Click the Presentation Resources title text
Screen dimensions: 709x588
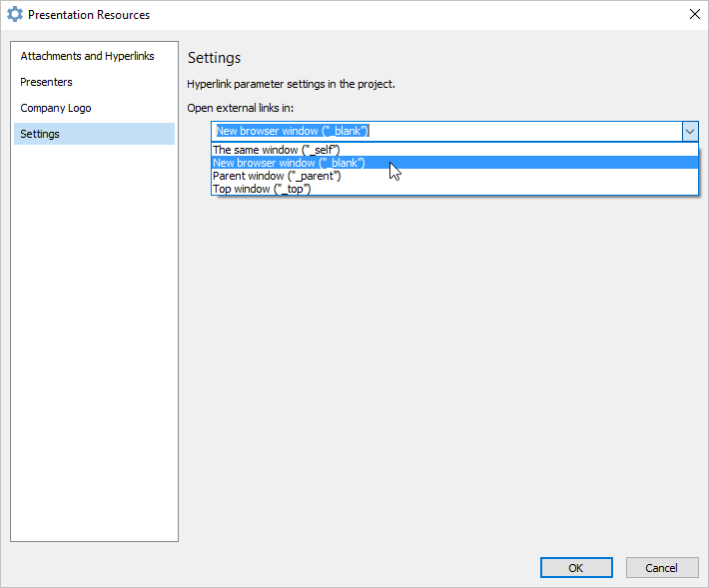coord(89,15)
